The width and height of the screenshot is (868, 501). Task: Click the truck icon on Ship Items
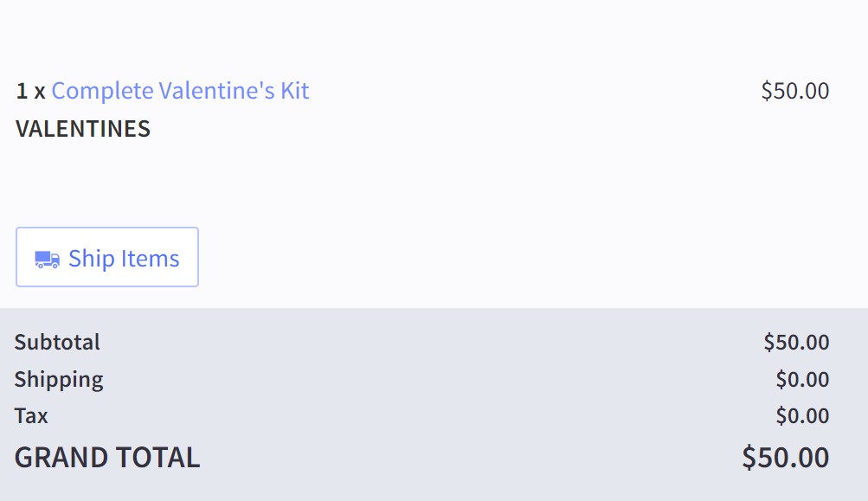coord(47,259)
